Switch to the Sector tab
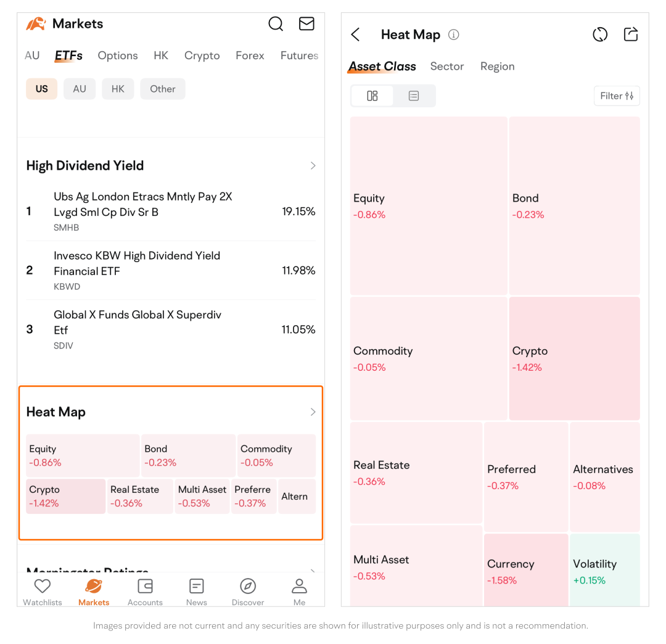This screenshot has width=666, height=644. pyautogui.click(x=446, y=67)
